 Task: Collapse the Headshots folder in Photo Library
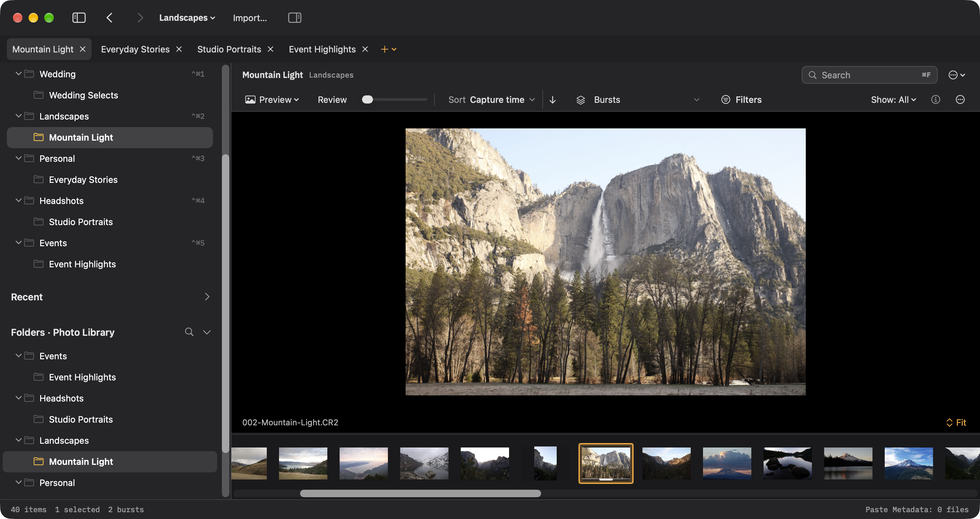point(18,397)
